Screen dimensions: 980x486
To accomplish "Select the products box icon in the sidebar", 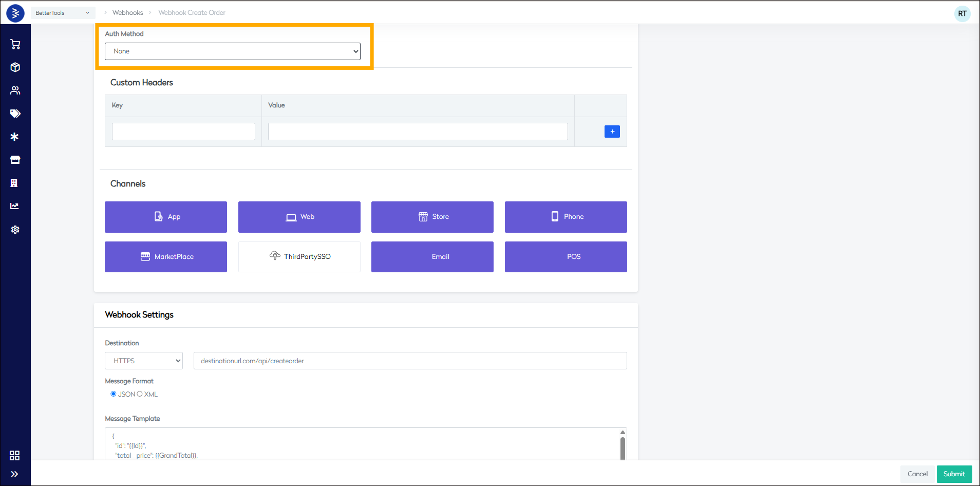I will 15,67.
